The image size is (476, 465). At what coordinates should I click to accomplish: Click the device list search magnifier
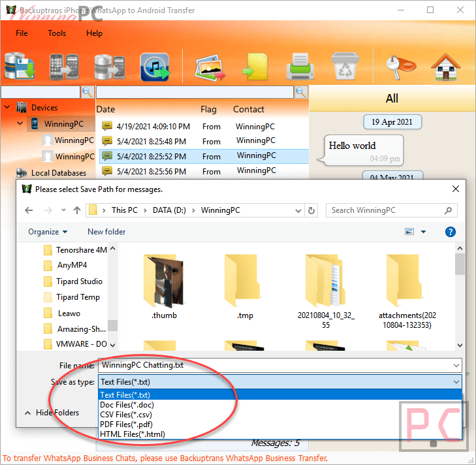(x=87, y=92)
